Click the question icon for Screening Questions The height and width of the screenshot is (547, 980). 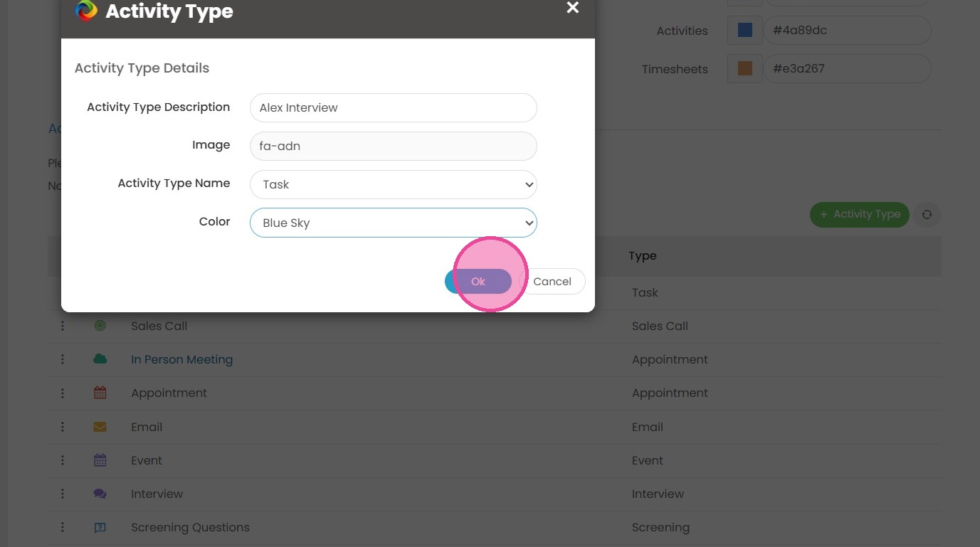point(100,527)
